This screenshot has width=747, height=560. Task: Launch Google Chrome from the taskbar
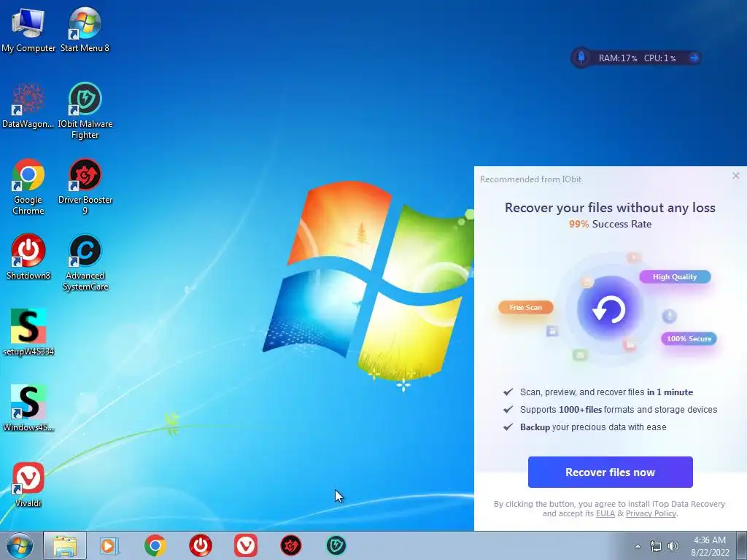pyautogui.click(x=155, y=545)
